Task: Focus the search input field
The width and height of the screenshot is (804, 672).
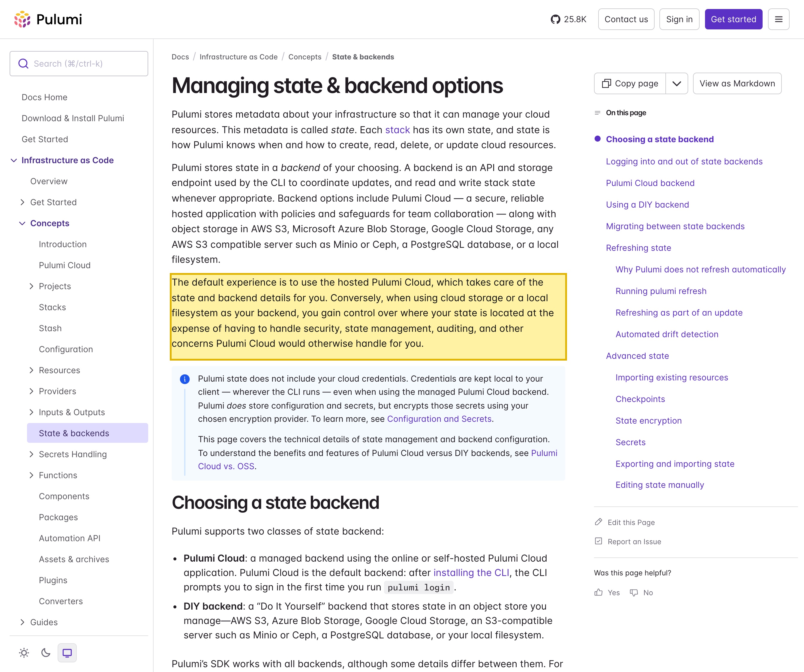Action: coord(79,64)
